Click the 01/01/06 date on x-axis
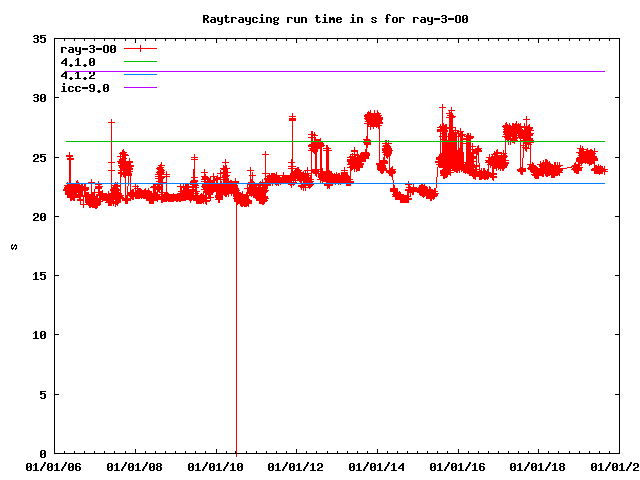Screen dimensions: 640x480 [x=54, y=467]
